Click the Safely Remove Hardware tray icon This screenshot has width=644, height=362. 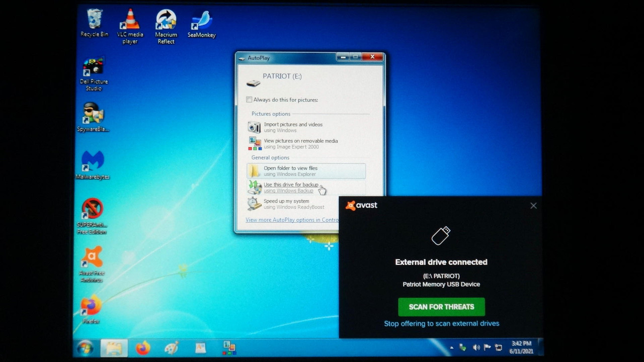(x=462, y=347)
